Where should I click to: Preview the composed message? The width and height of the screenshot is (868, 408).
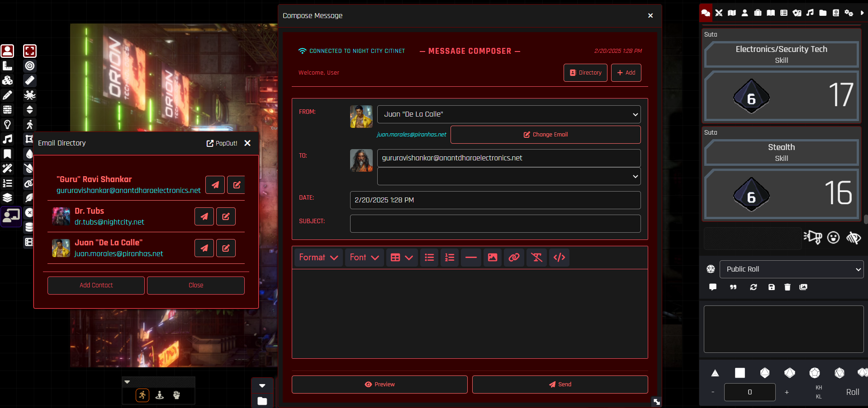coord(379,385)
